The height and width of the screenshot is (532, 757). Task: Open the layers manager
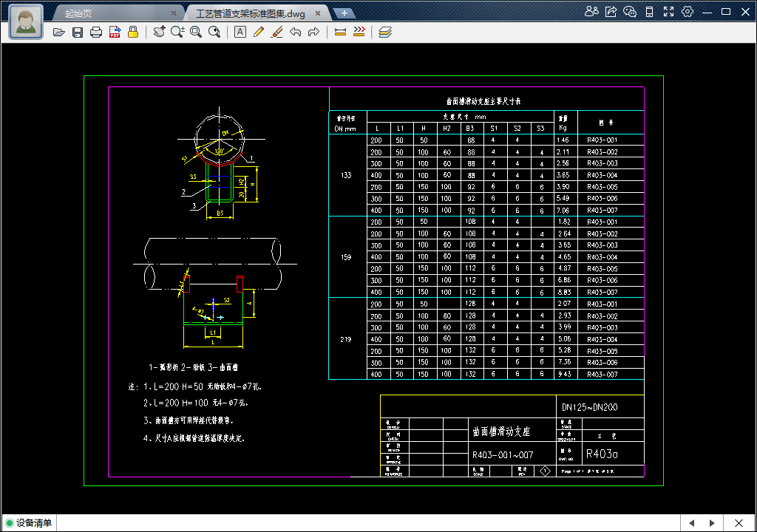384,32
